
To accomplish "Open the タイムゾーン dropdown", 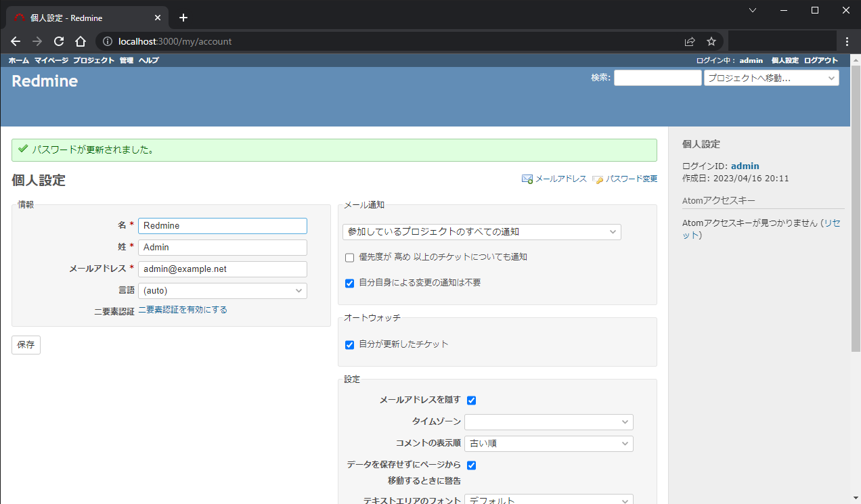I will pyautogui.click(x=548, y=421).
